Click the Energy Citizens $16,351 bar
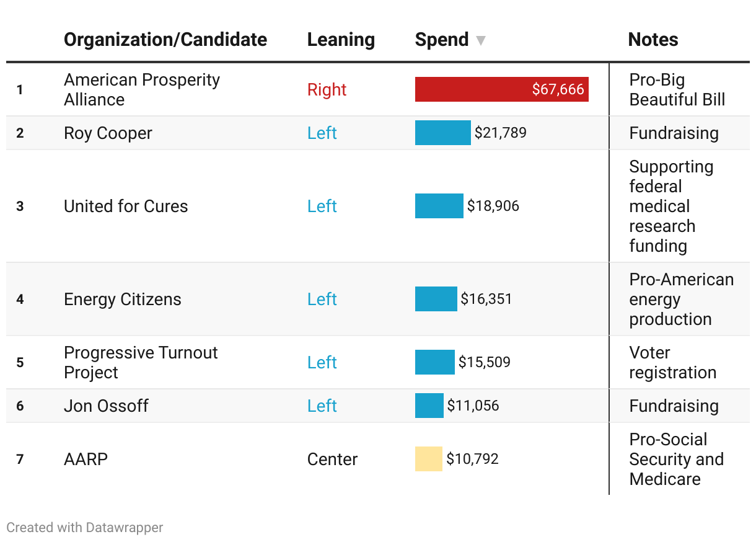The height and width of the screenshot is (542, 756). pos(436,299)
